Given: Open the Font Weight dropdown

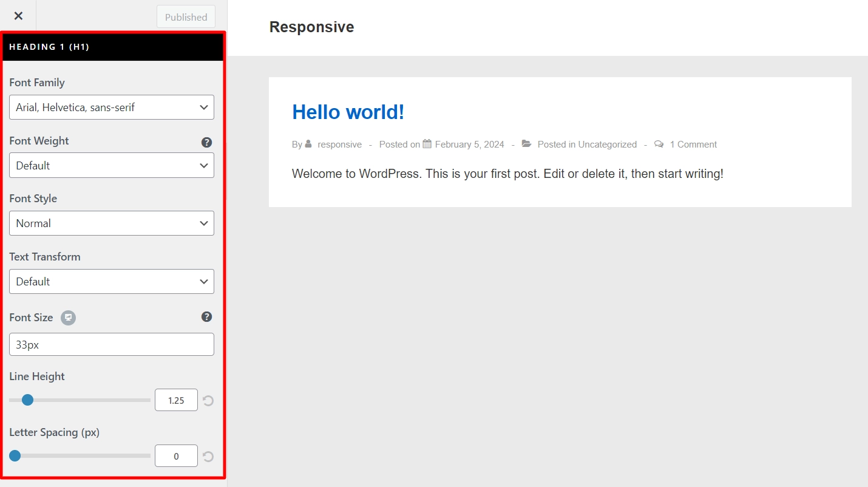Looking at the screenshot, I should [x=112, y=165].
